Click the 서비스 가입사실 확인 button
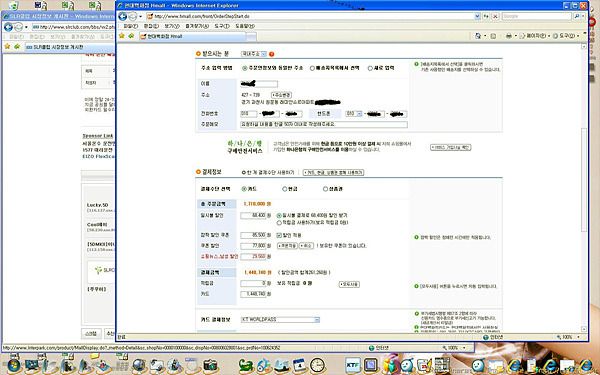 click(451, 147)
